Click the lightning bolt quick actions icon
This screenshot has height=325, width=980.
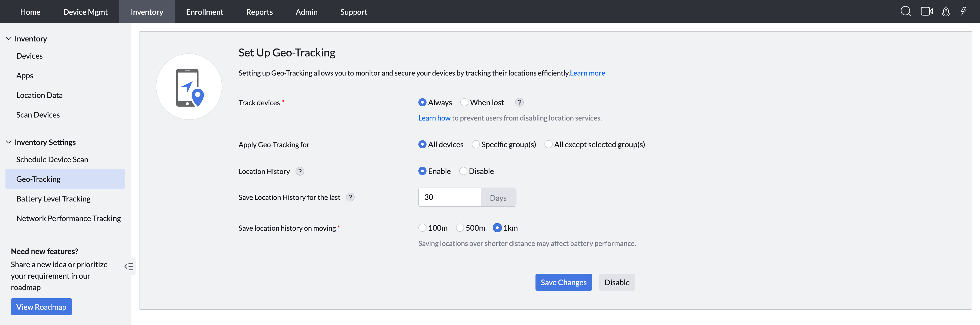[x=963, y=11]
